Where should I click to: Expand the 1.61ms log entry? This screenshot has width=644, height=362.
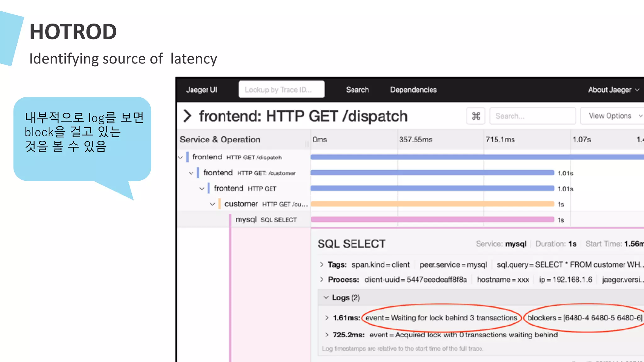(327, 318)
